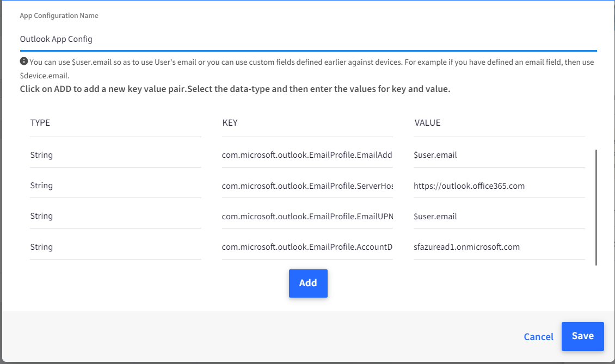Screen dimensions: 615x364
Task: Click the 'Click on ADD to add' instruction text
Action: [x=235, y=89]
